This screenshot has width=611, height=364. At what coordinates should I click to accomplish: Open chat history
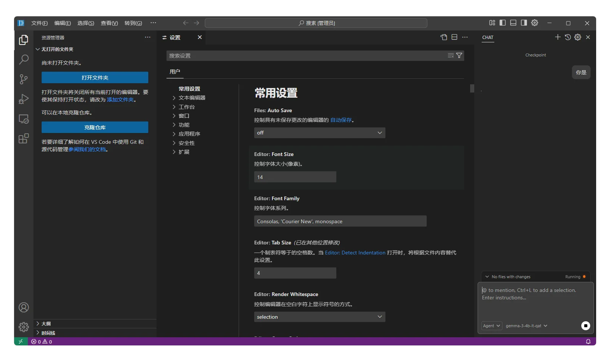tap(568, 37)
